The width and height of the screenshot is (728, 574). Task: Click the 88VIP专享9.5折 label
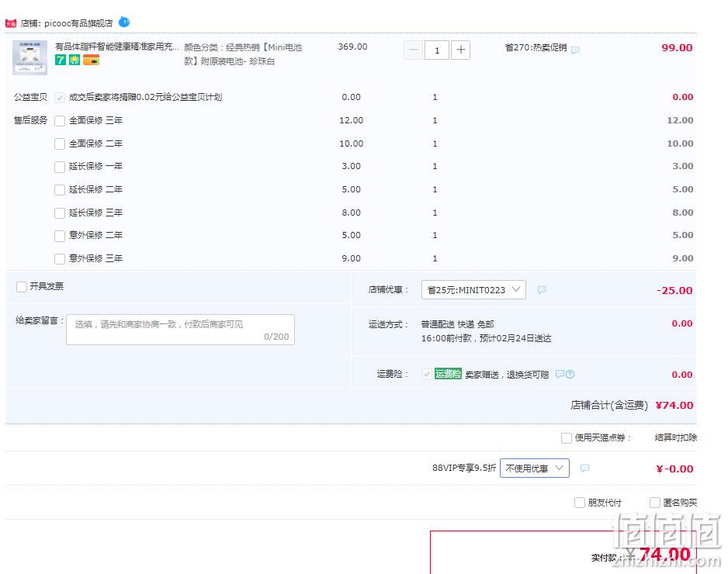coord(464,468)
